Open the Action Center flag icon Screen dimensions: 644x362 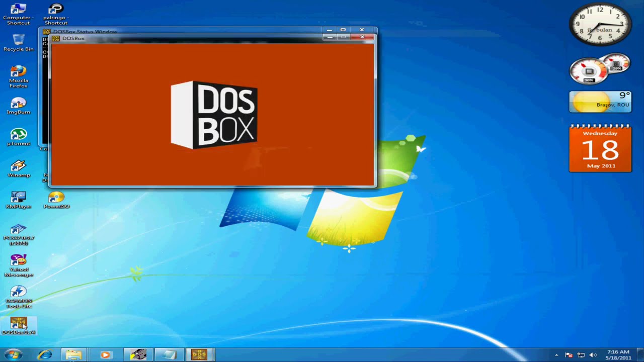tap(569, 355)
